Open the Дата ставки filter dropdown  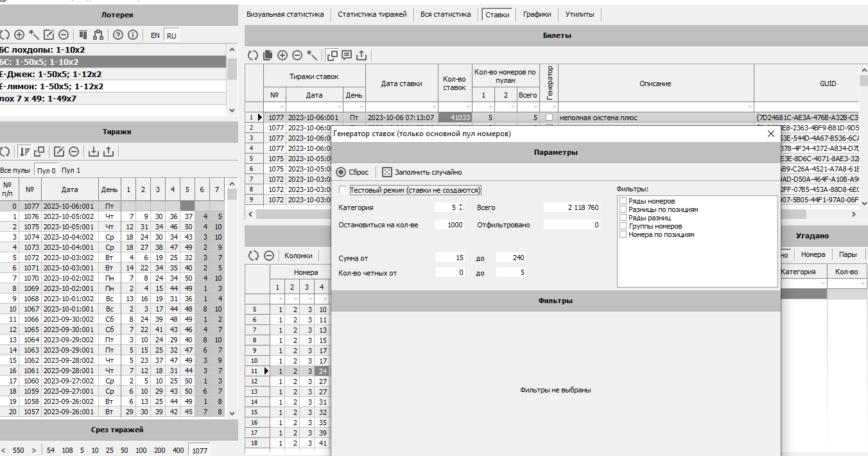click(x=434, y=107)
